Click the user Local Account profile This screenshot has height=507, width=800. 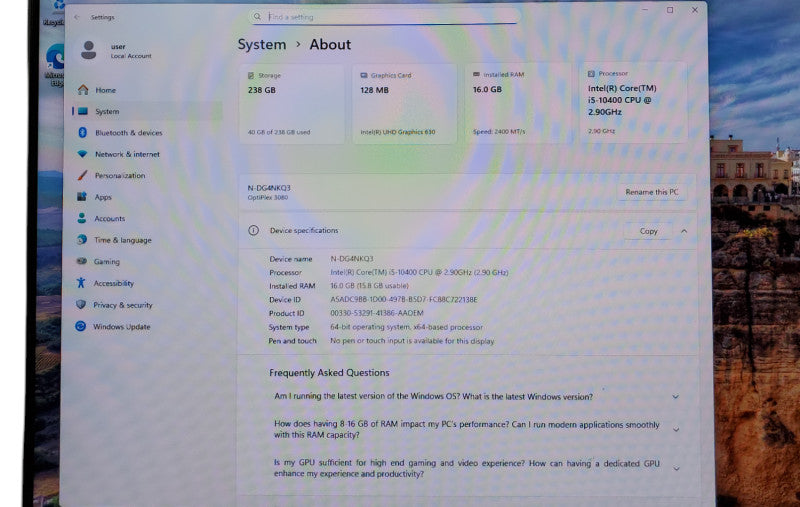coord(117,50)
